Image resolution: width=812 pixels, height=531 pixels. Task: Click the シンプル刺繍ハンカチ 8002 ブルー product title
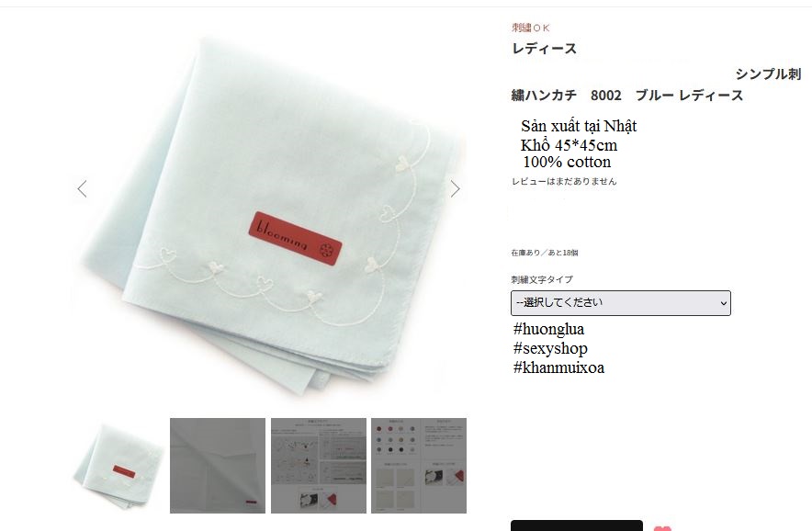[x=656, y=85]
